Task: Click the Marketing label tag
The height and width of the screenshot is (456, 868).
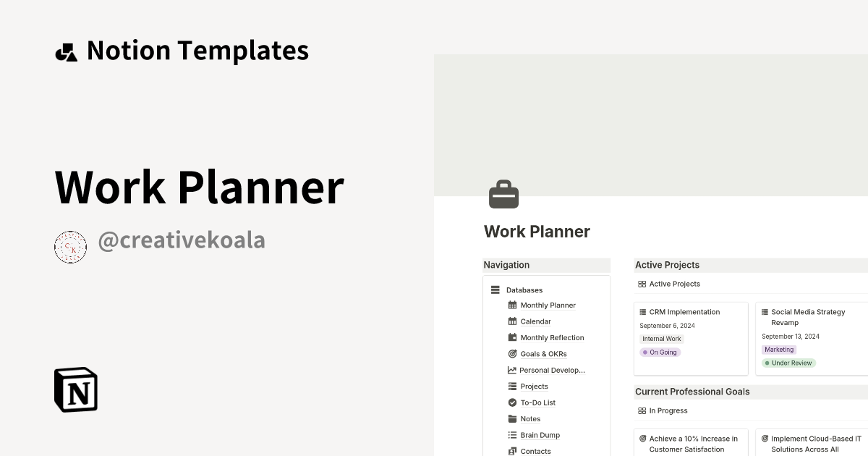Action: pyautogui.click(x=779, y=349)
